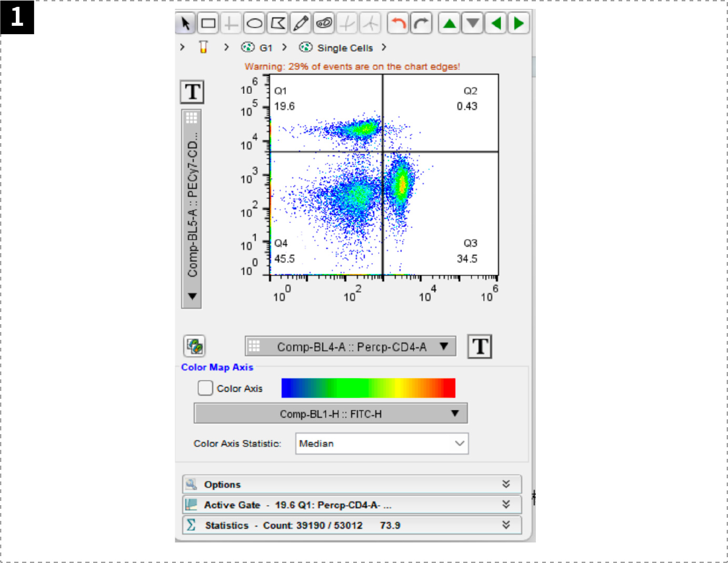Select the auto-gate tool
728x563 pixels.
tap(324, 23)
